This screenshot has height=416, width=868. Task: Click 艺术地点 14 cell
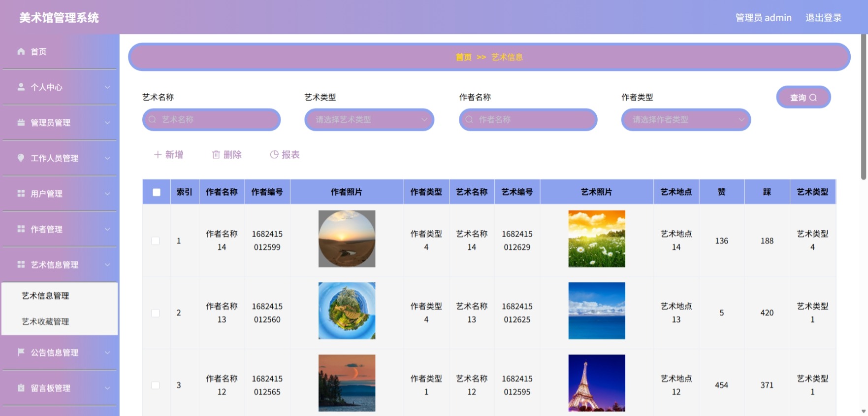(x=676, y=241)
